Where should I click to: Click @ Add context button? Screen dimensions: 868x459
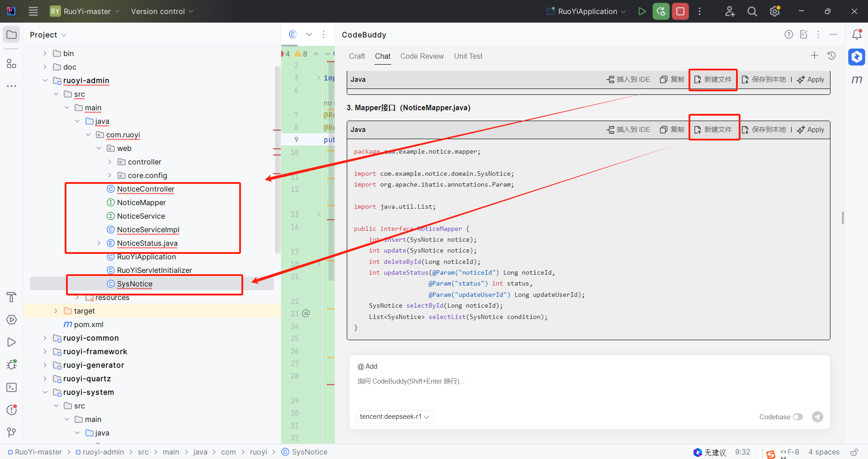click(367, 366)
